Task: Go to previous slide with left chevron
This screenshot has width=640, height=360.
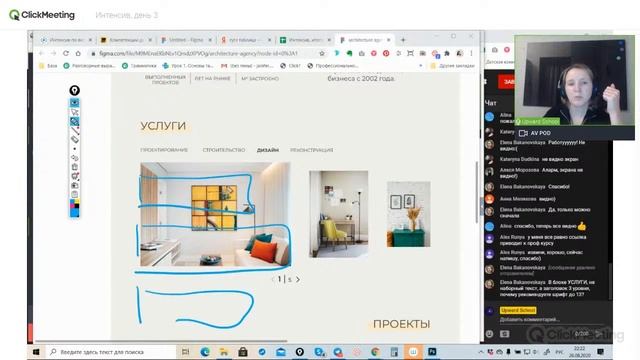Action: pos(273,279)
